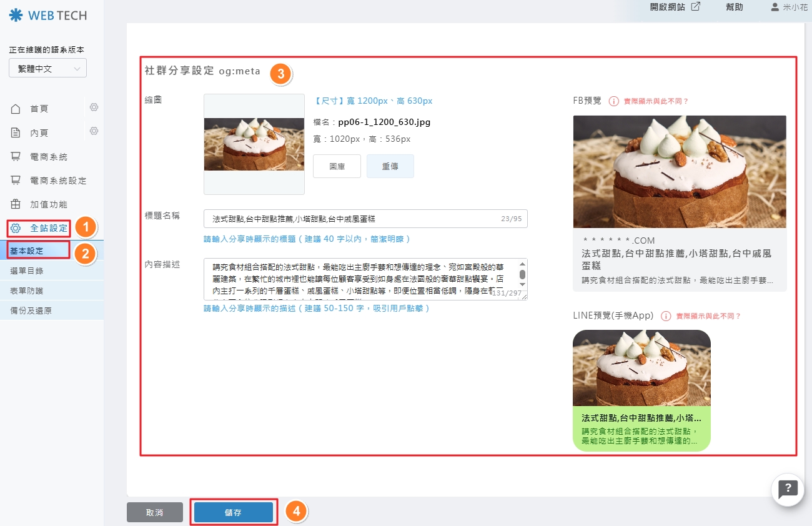Click the external link icon beside 開啟網站
The image size is (812, 526).
tap(695, 7)
